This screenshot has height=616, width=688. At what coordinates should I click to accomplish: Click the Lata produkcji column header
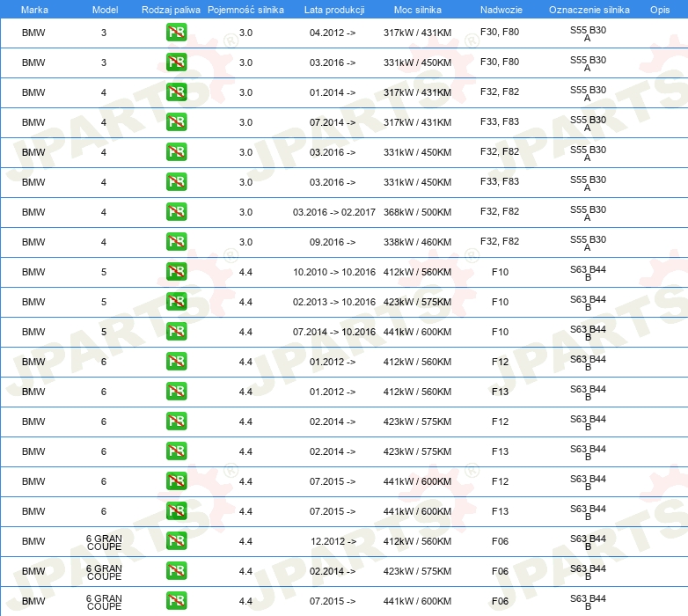pos(334,10)
